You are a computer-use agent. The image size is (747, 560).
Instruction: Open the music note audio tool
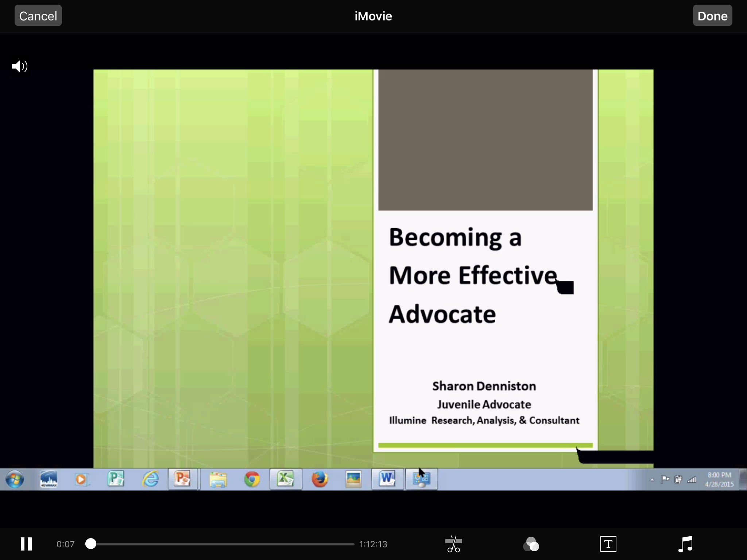pos(685,544)
